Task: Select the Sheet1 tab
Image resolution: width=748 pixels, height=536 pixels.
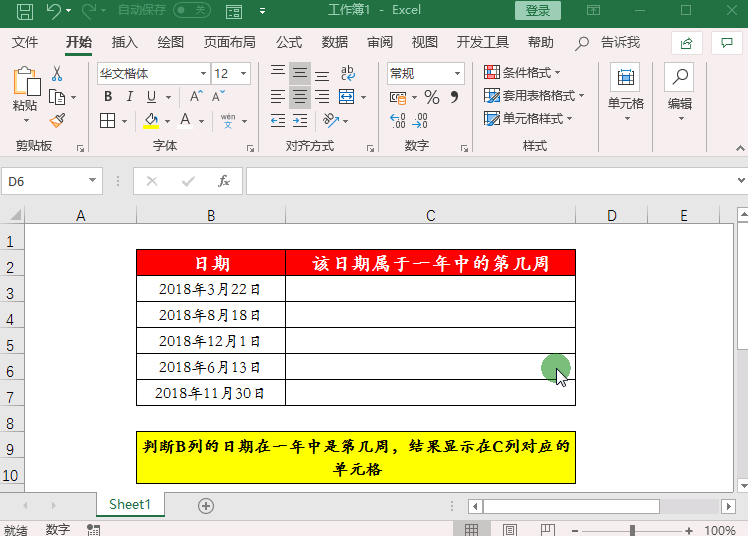Action: 130,505
